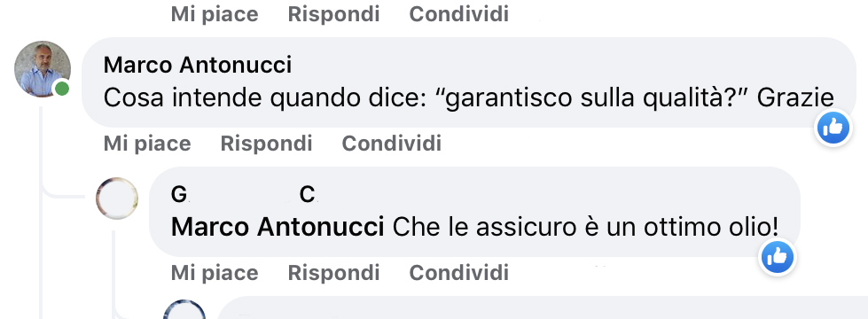The image size is (868, 319).
Task: Open the partially visible avatar at the bottom
Action: tap(184, 309)
